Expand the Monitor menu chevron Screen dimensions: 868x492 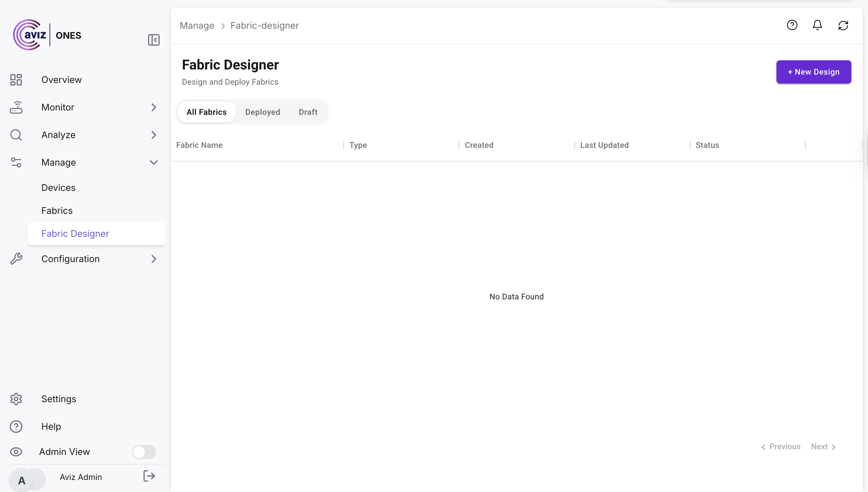point(154,107)
